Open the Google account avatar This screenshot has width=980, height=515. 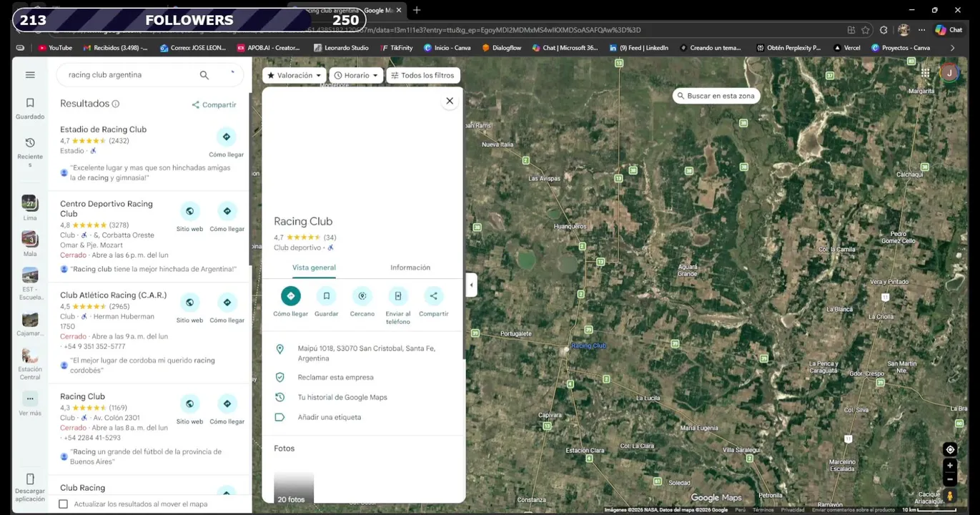click(x=949, y=73)
